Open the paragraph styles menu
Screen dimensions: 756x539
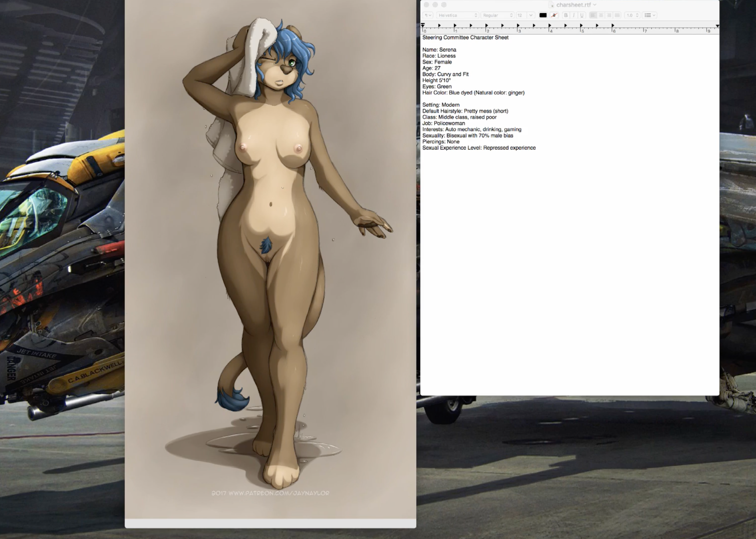point(428,15)
